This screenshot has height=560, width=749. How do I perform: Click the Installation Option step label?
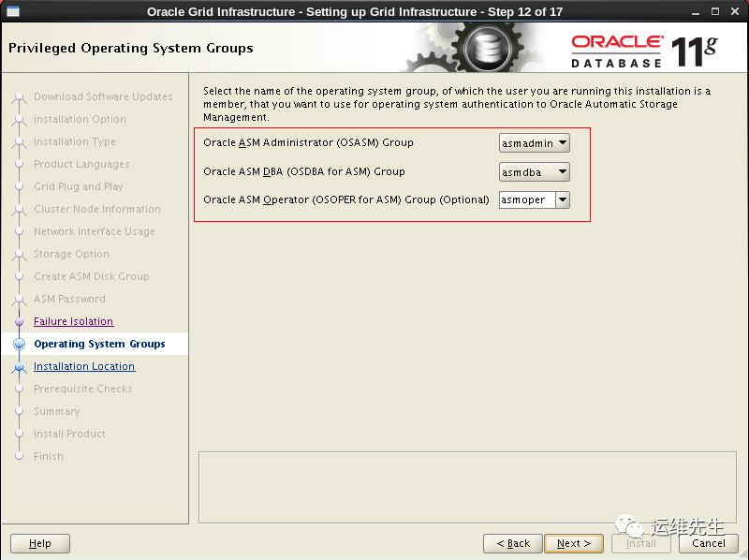pos(80,119)
